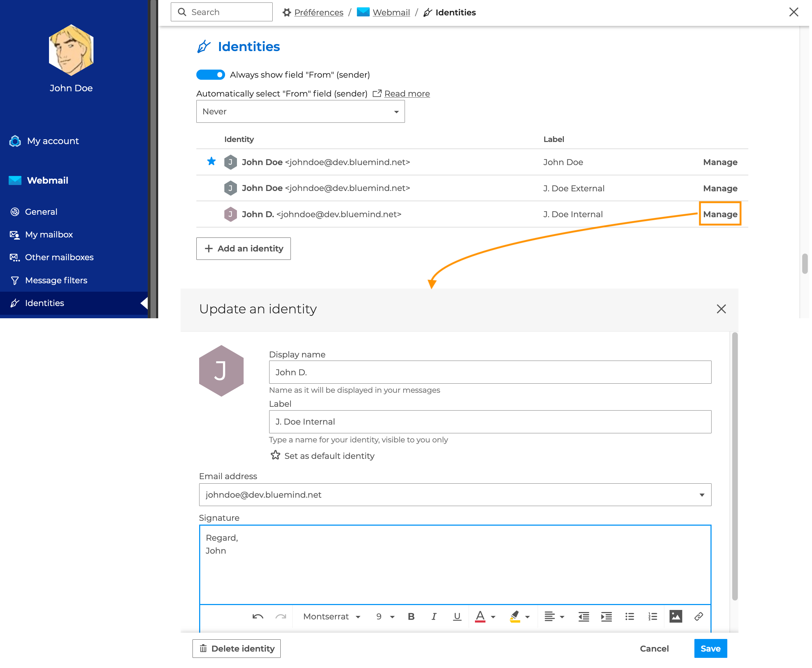Insert a hyperlink in signature
812x668 pixels.
698,617
